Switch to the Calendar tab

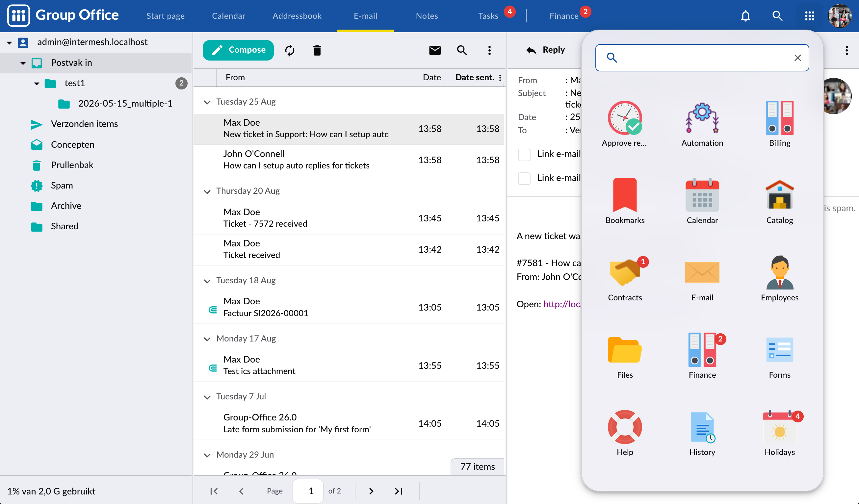(228, 16)
